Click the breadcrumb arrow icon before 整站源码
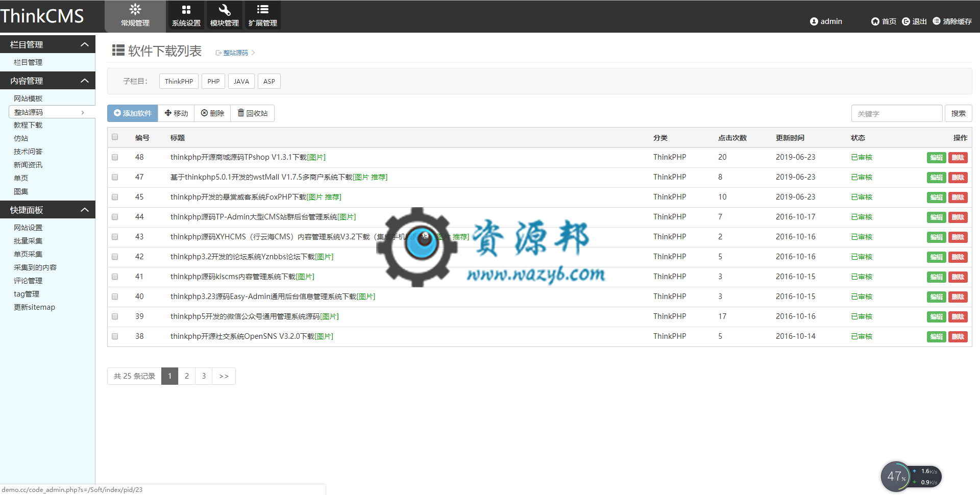The image size is (980, 495). point(218,53)
